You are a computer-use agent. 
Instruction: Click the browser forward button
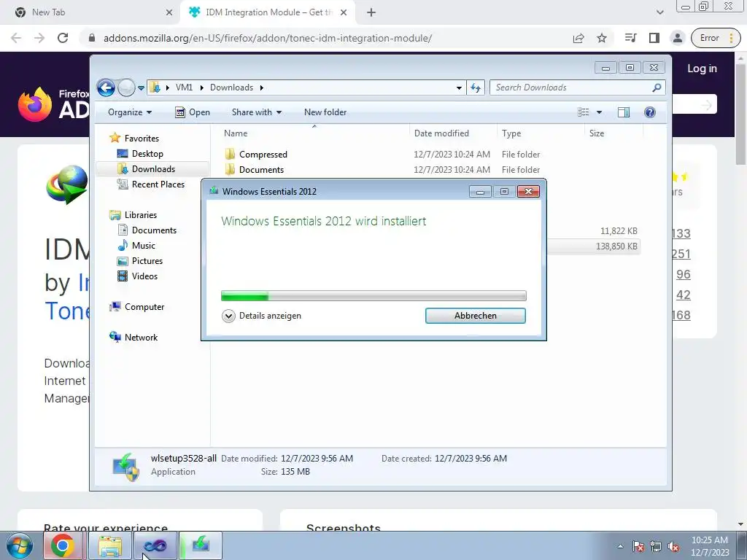(x=39, y=38)
